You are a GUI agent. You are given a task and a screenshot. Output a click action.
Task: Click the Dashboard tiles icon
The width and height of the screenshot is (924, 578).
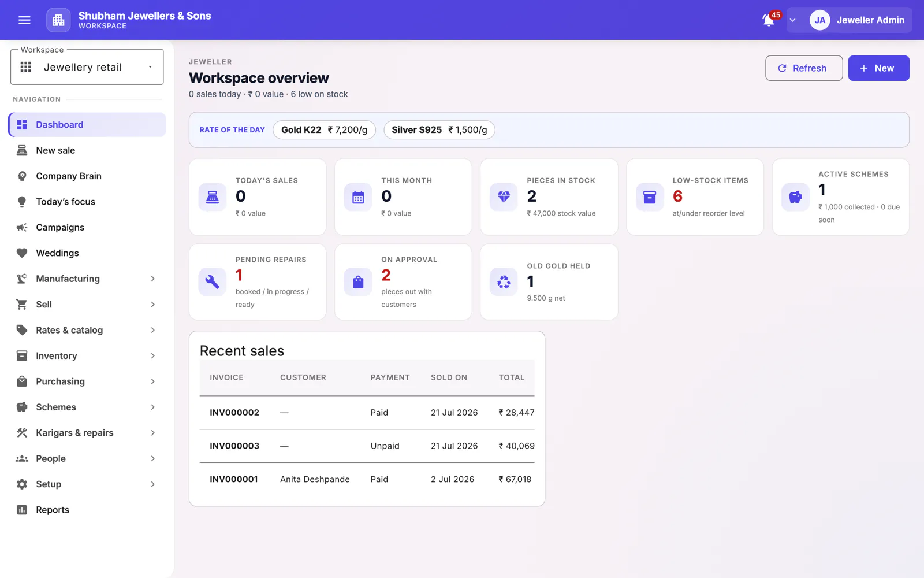22,125
